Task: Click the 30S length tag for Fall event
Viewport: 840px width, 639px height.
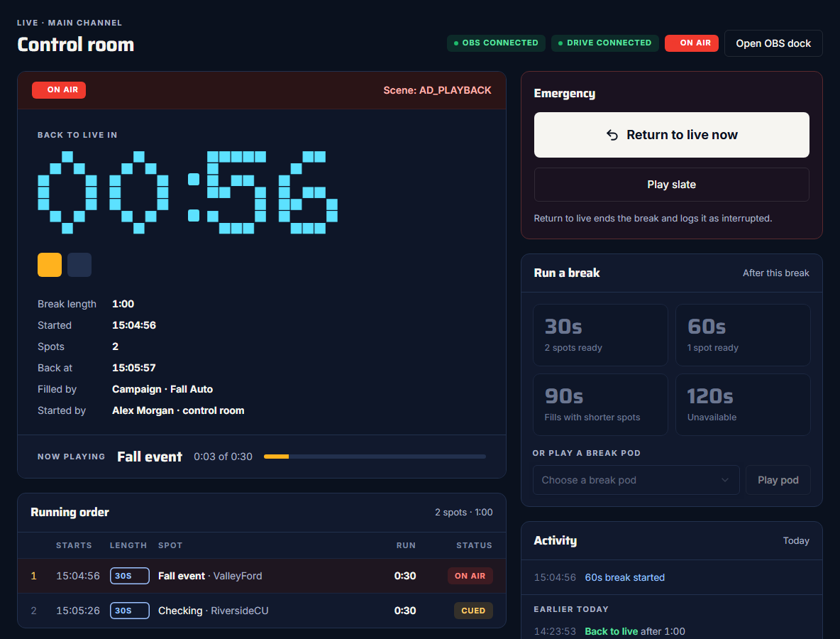Action: pos(130,576)
